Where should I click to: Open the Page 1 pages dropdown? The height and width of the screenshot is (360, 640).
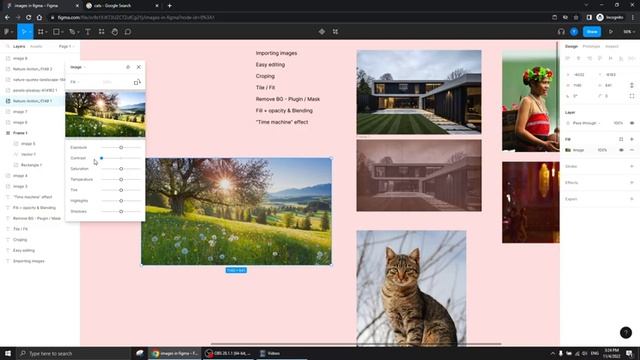tap(66, 47)
